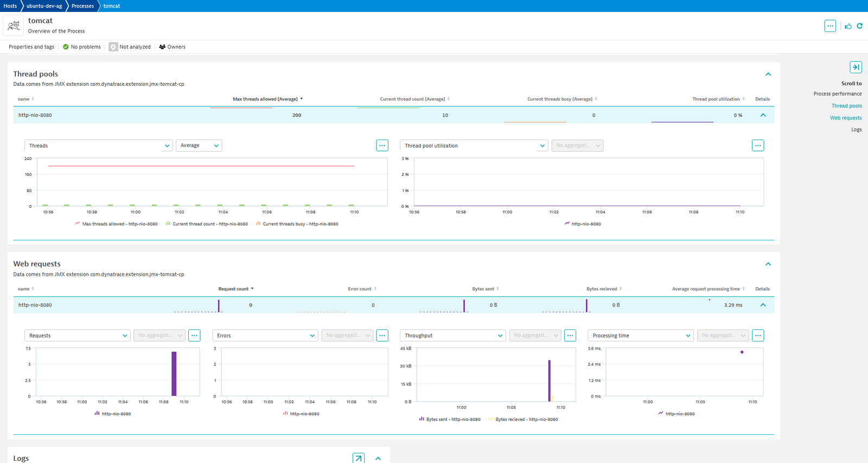Open the Requests metric dropdown
868x463 pixels.
pyautogui.click(x=78, y=335)
